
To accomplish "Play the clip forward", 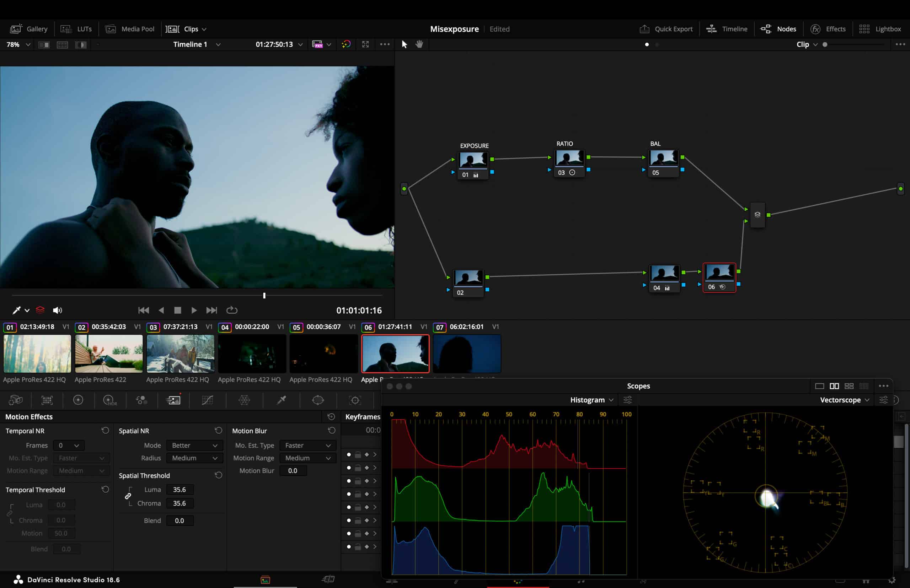I will click(x=194, y=310).
